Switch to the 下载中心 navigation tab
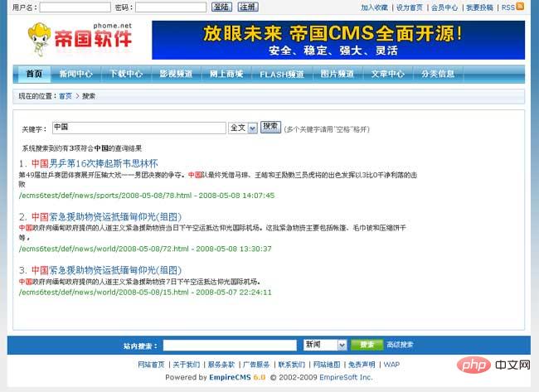Viewport: 539px width, 392px height. (x=125, y=74)
